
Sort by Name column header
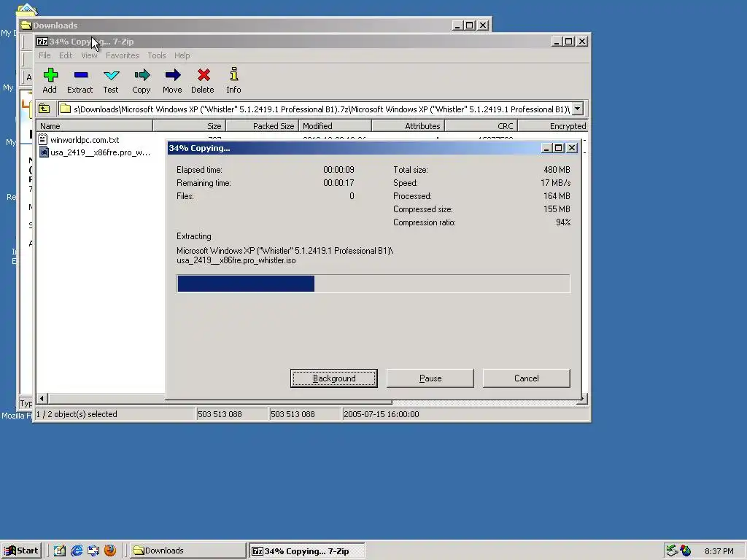[94, 125]
